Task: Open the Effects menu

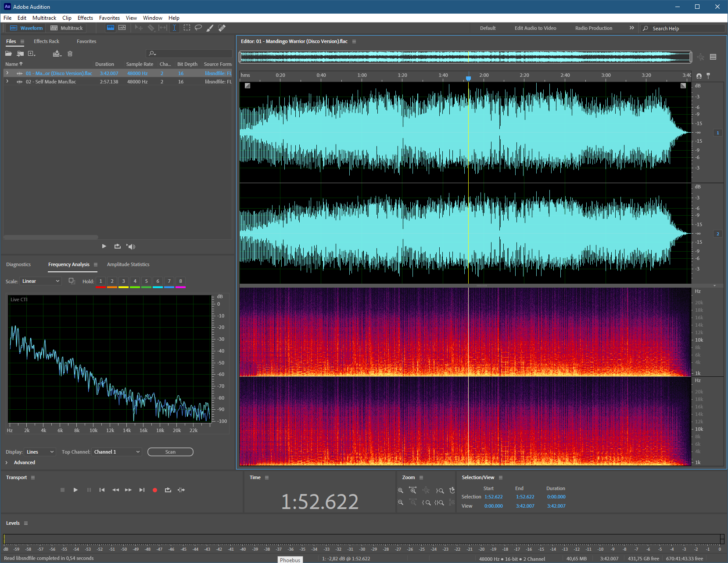Action: [x=85, y=18]
